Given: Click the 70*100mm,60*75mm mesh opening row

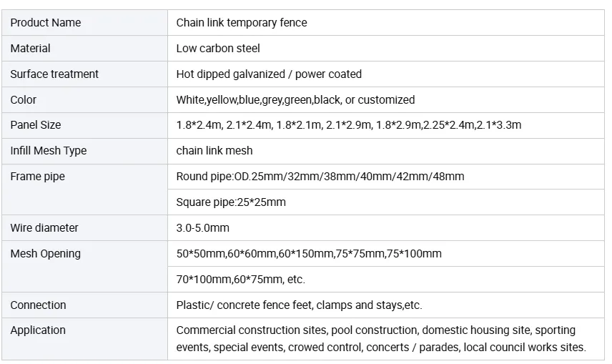Looking at the screenshot, I should pyautogui.click(x=386, y=280).
